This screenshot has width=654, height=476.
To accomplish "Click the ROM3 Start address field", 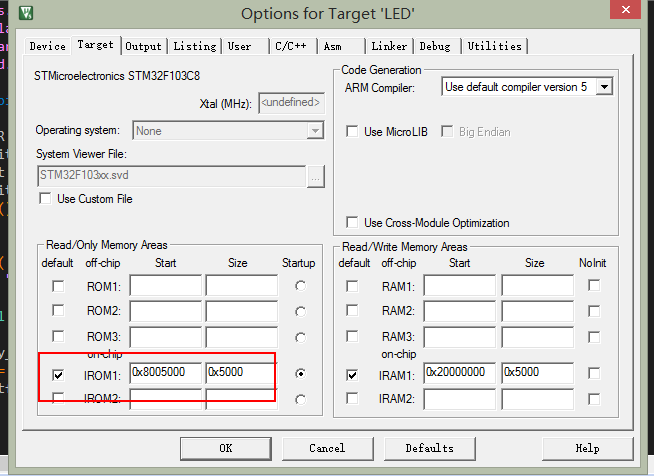I will 166,337.
